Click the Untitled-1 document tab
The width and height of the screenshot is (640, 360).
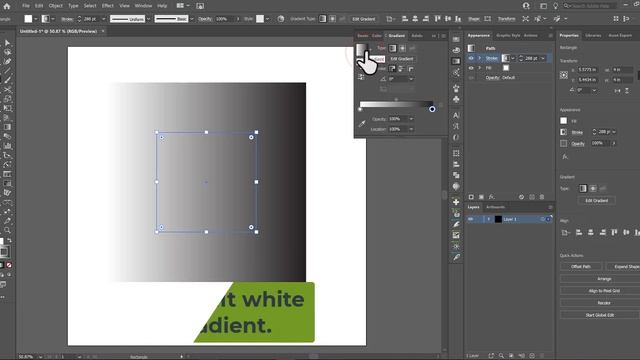click(x=58, y=31)
